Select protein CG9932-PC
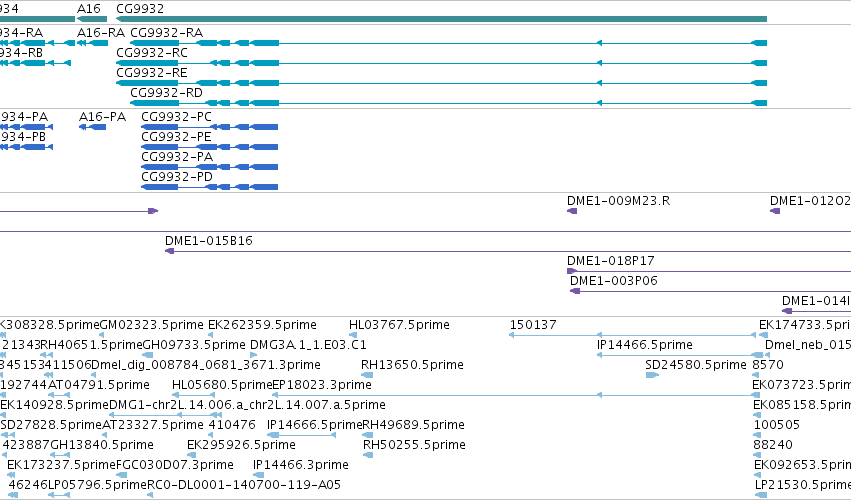The height and width of the screenshot is (500, 851). pos(209,127)
